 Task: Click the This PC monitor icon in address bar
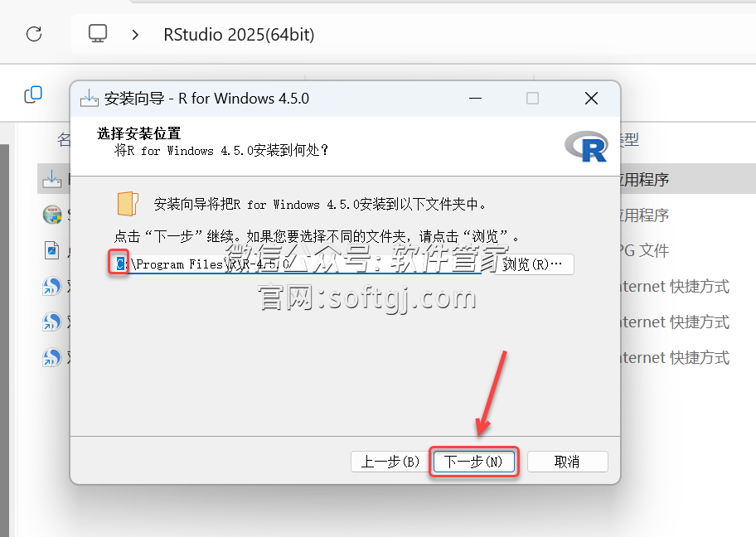pos(97,34)
